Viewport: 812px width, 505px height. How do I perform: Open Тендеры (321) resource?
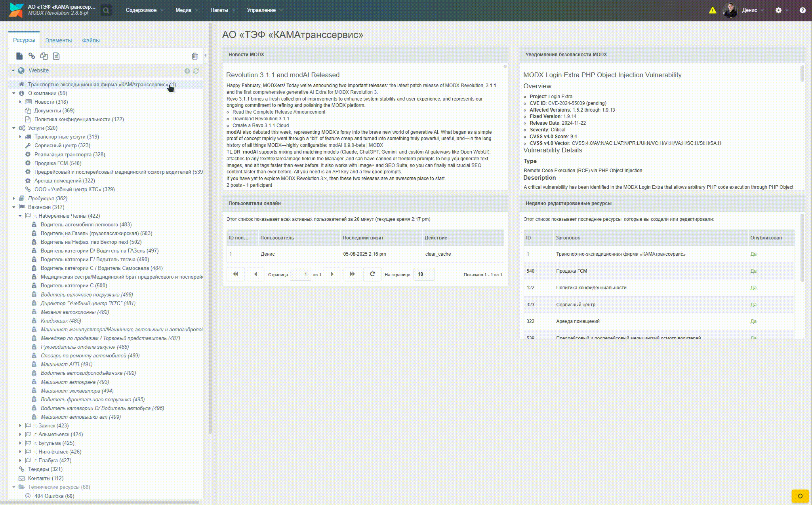45,469
